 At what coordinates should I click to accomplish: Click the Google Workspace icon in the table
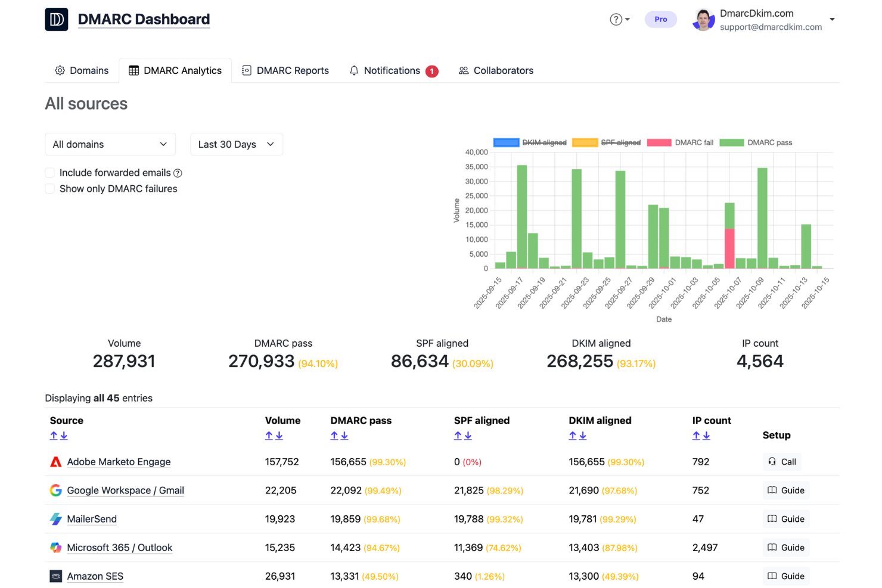(55, 490)
